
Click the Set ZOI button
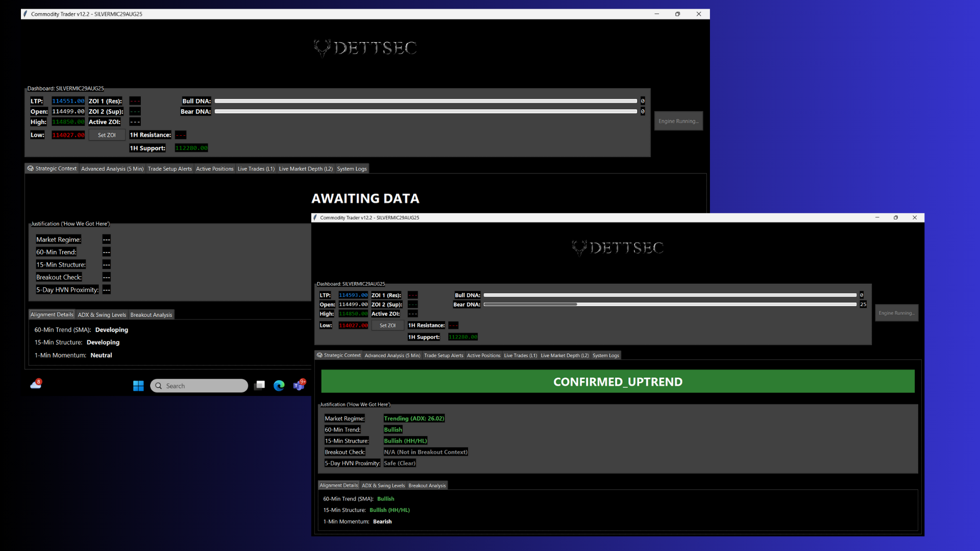coord(387,325)
